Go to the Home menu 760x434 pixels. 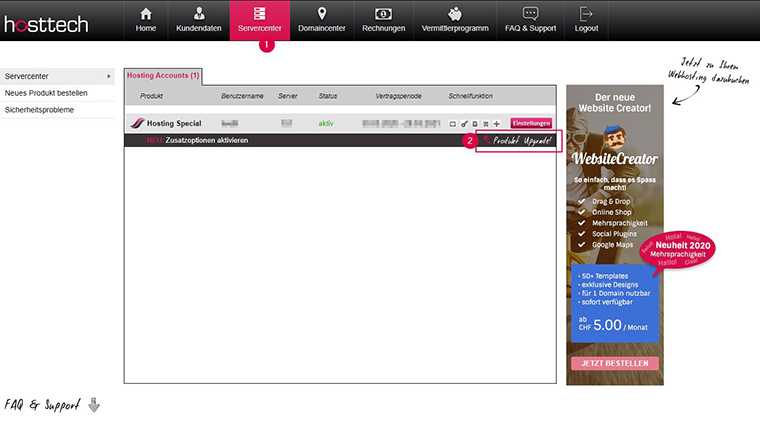pyautogui.click(x=145, y=20)
